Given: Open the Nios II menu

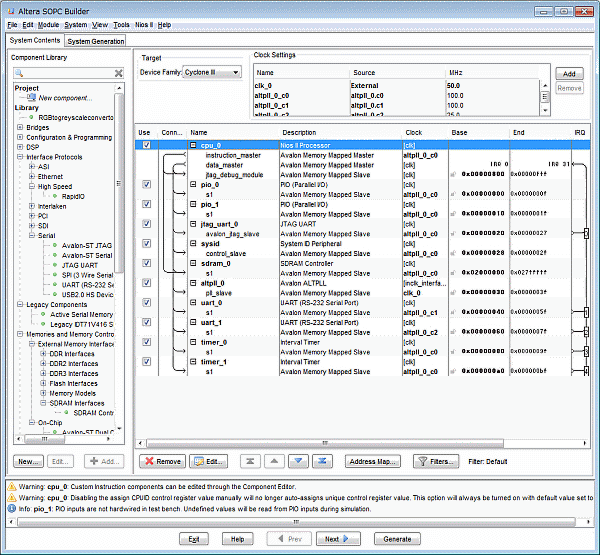Looking at the screenshot, I should pos(144,25).
